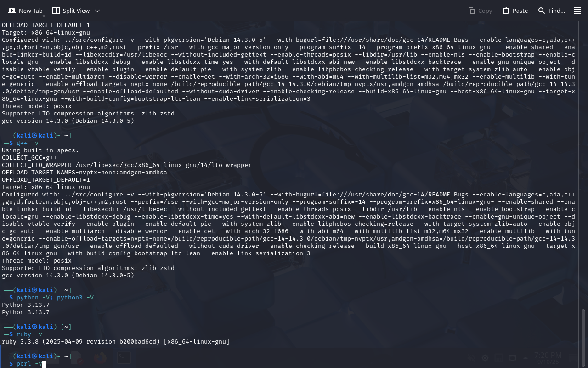Click the Split View pane icon
Viewport: 588px width, 368px height.
(x=56, y=11)
